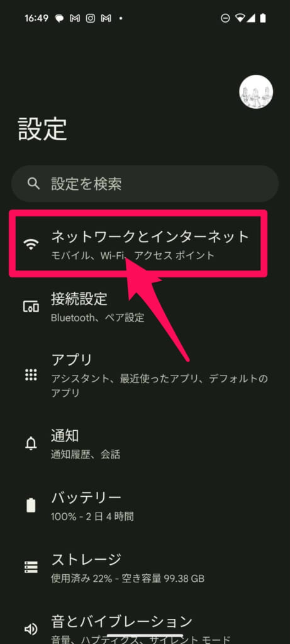This screenshot has width=290, height=644.
Task: Focus the 設定を検索 search field
Action: 145,184
